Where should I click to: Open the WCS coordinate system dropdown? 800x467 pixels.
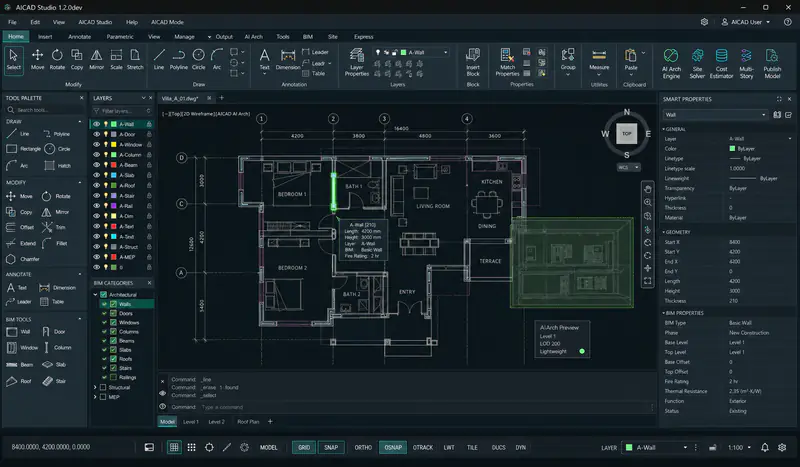click(x=629, y=167)
